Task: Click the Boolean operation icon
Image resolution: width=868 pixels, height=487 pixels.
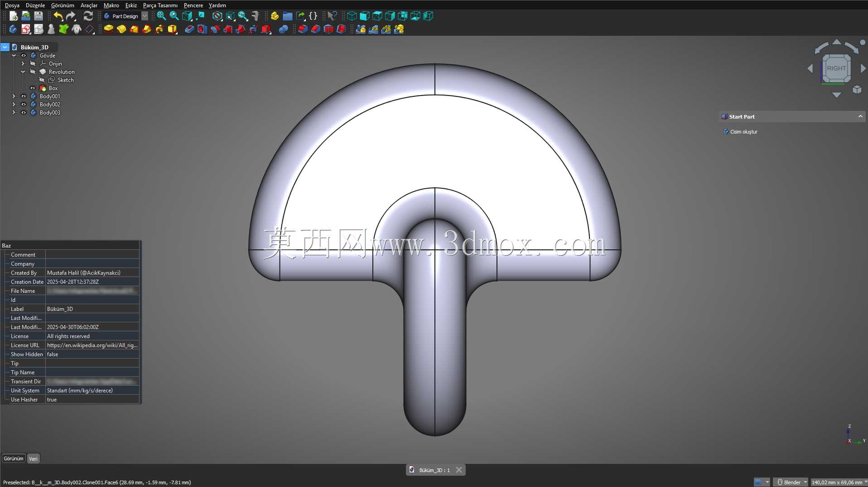Action: coord(283,29)
